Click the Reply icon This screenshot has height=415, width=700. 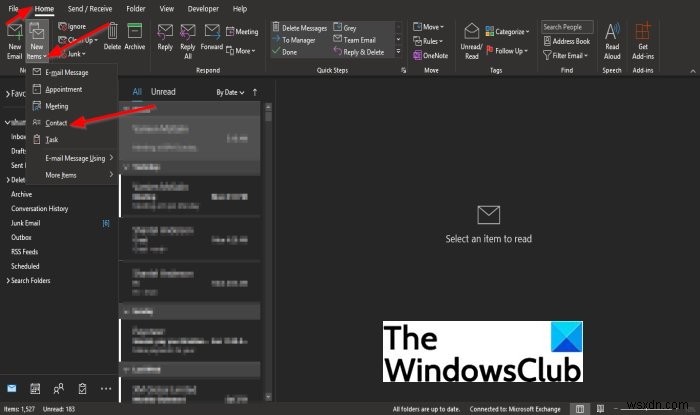pos(165,31)
